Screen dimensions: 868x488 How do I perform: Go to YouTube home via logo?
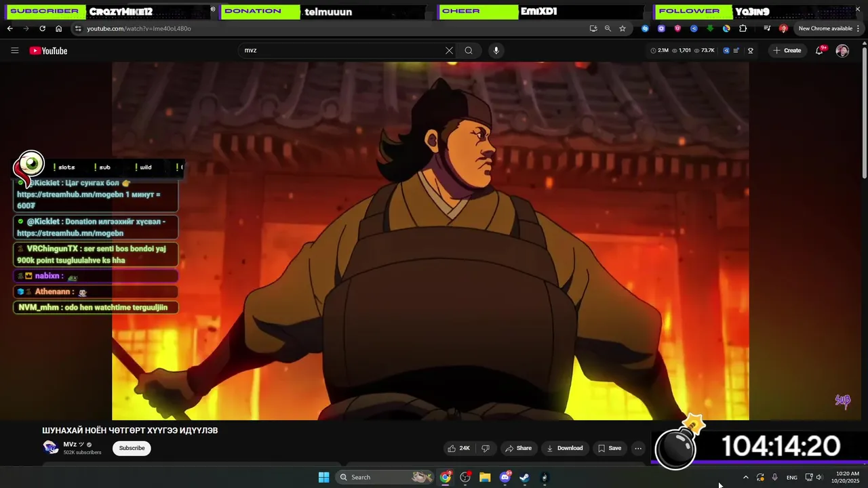[x=48, y=50]
